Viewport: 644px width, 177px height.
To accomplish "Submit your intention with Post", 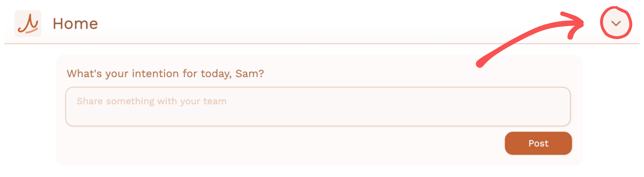I will pyautogui.click(x=538, y=143).
